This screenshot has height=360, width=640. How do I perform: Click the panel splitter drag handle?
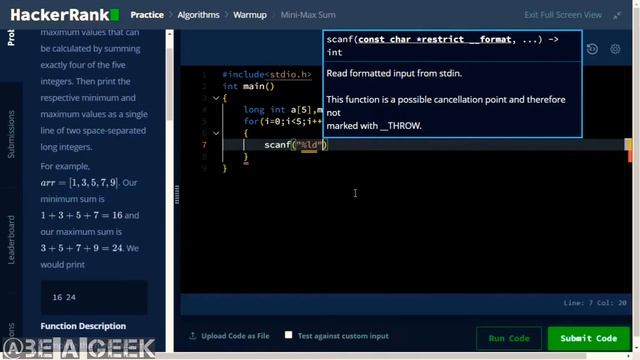tap(177, 194)
